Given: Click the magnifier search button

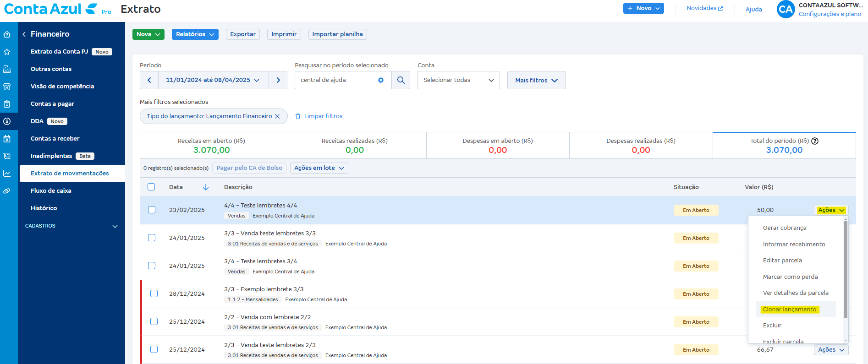Looking at the screenshot, I should pyautogui.click(x=401, y=80).
